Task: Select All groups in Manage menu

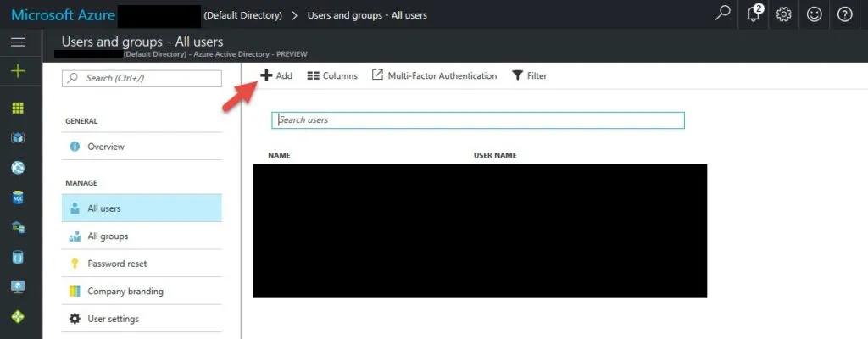Action: pyautogui.click(x=108, y=236)
